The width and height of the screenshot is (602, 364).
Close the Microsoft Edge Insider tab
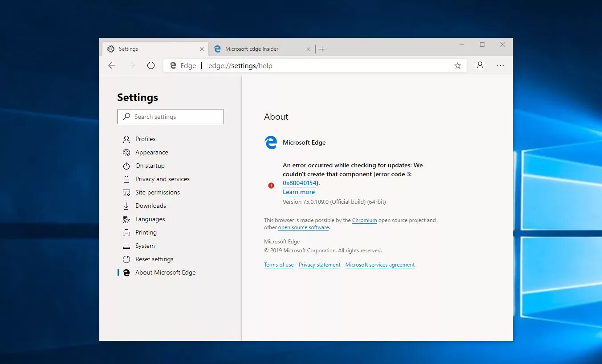[x=309, y=49]
